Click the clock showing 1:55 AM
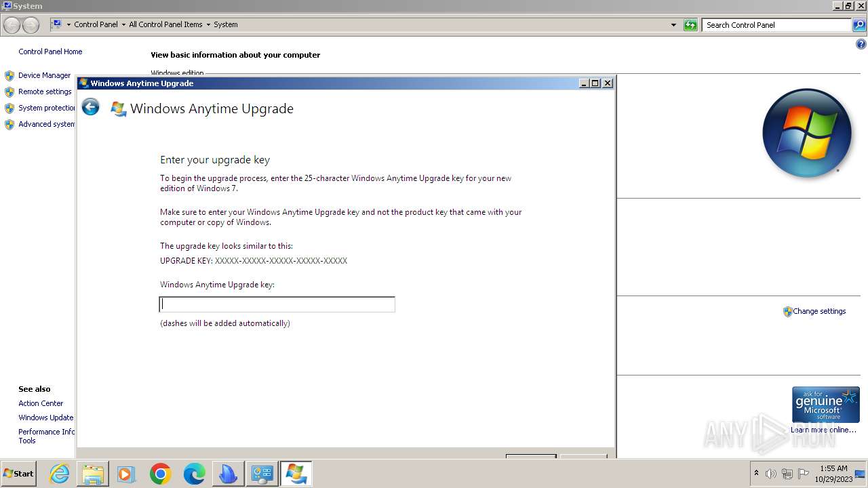This screenshot has width=868, height=488. coord(833,474)
